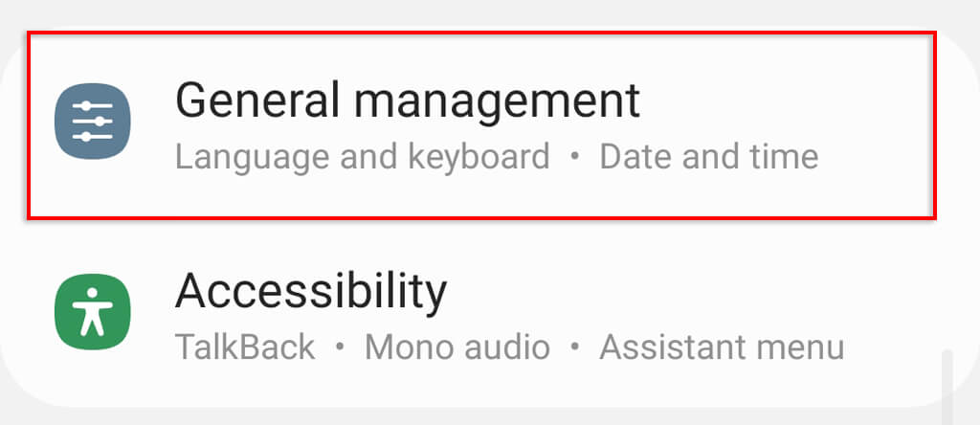Click the dot between "TalkBack" and "Mono audio"

[340, 347]
